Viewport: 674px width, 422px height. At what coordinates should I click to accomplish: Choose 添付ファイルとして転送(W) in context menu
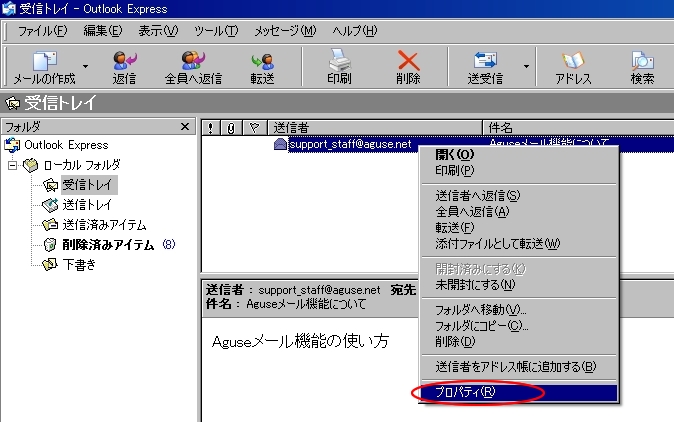(x=519, y=244)
